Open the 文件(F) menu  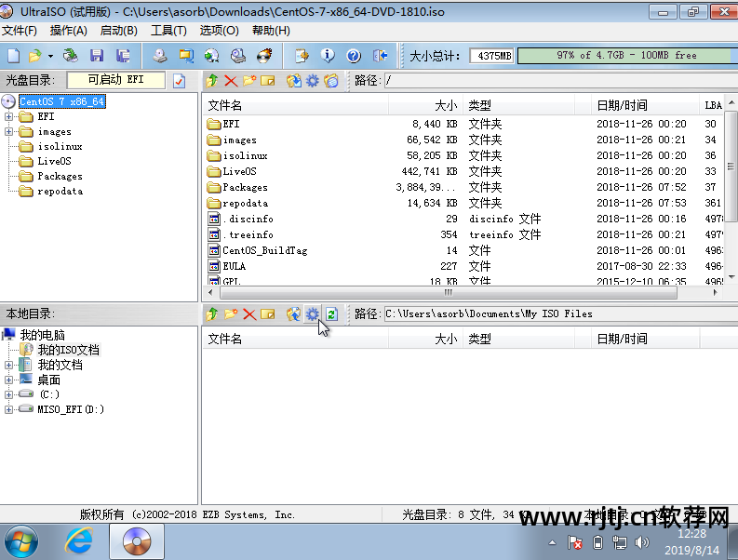tap(20, 31)
